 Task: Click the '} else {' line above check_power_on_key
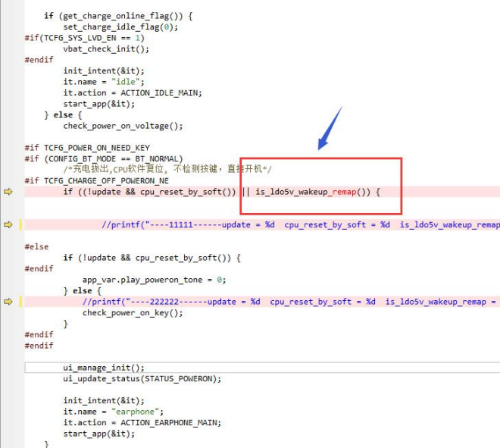coord(83,290)
